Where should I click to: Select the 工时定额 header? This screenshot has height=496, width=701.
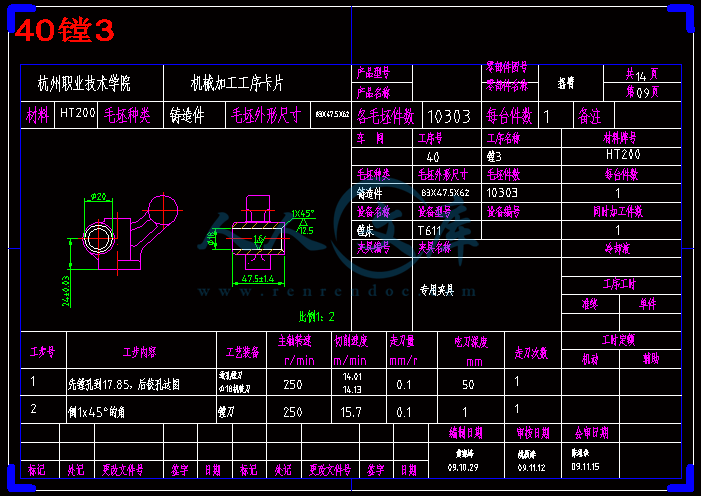[619, 341]
